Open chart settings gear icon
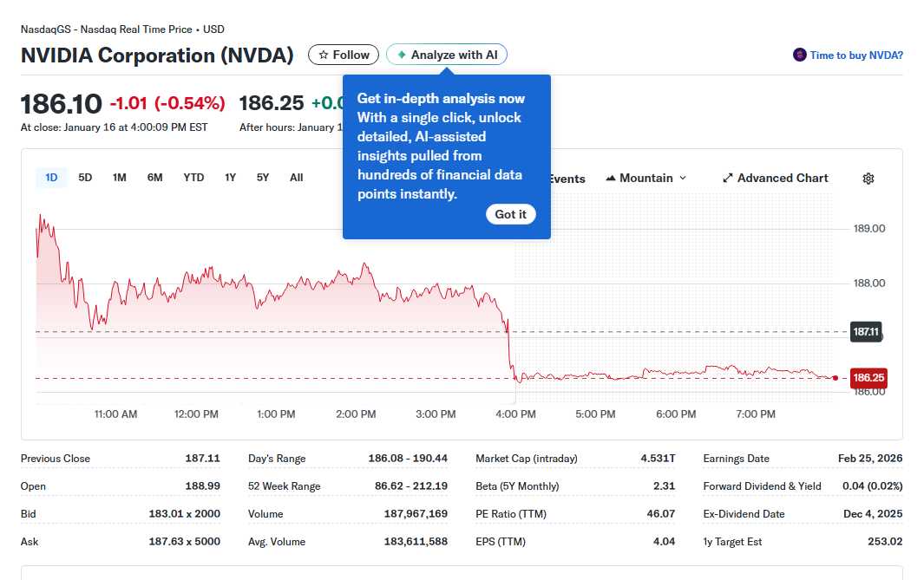The height and width of the screenshot is (580, 924). pyautogui.click(x=868, y=179)
